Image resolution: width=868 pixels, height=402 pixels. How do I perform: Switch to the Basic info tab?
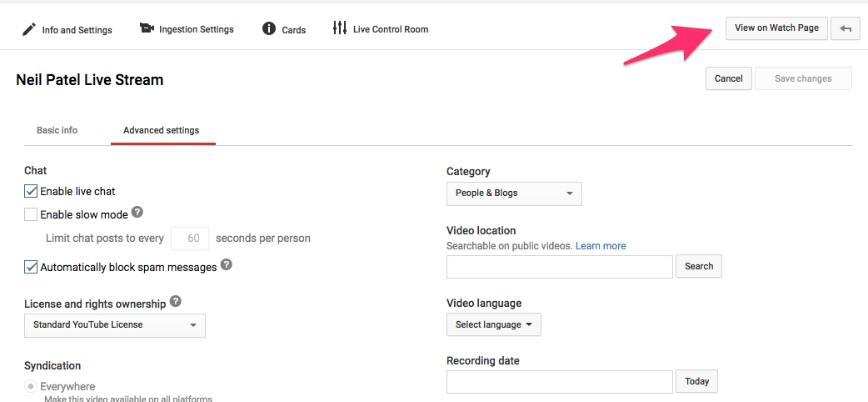pos(57,130)
